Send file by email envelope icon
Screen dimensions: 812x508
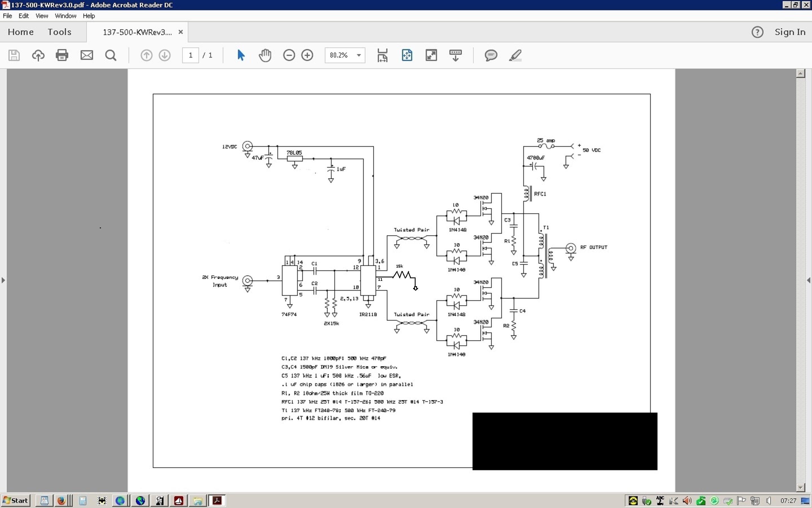coord(87,55)
